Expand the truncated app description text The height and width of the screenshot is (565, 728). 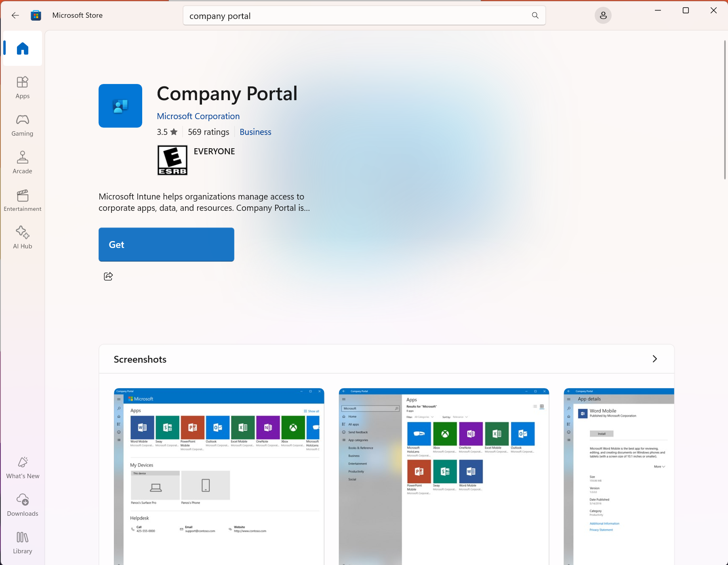(204, 202)
